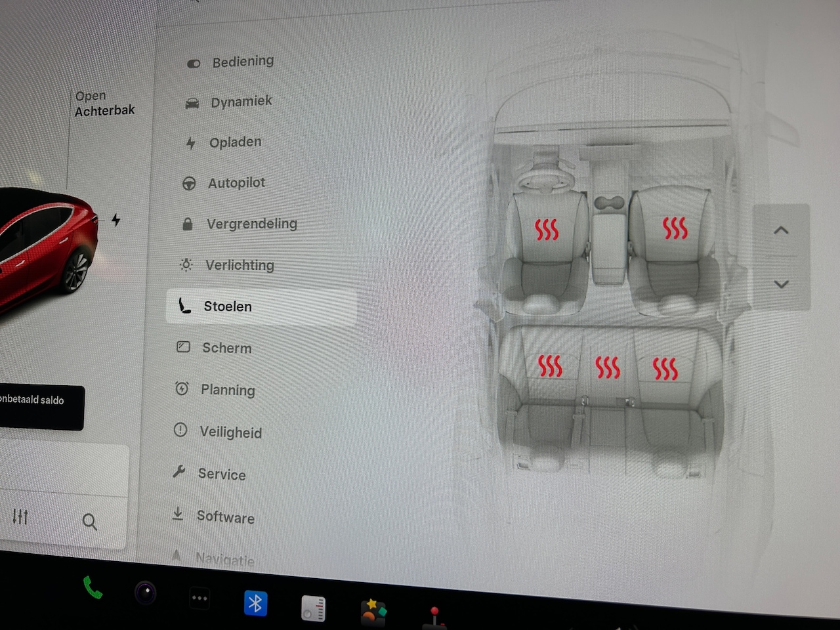840x630 pixels.
Task: Tap the charging bolt next to car
Action: click(x=116, y=220)
